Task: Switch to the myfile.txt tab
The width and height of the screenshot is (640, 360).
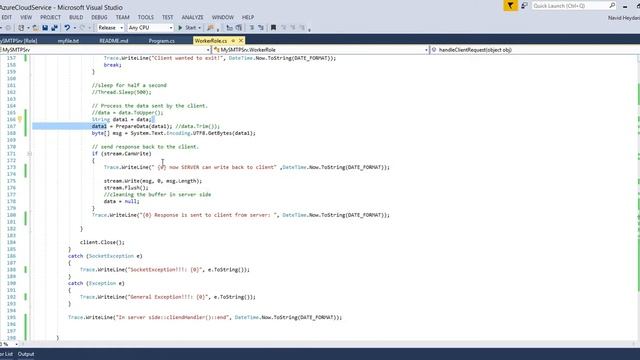Action: point(68,41)
